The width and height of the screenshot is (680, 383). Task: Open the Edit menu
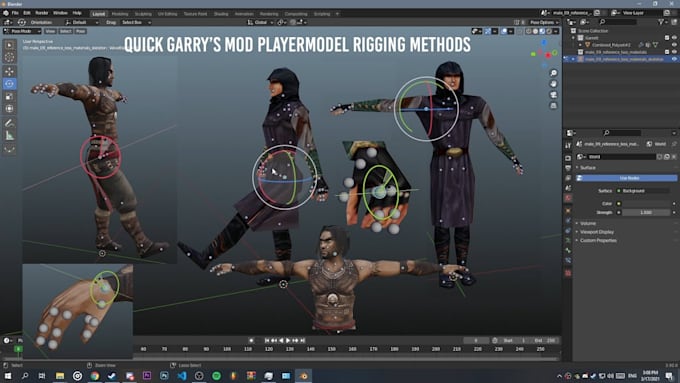pos(27,13)
